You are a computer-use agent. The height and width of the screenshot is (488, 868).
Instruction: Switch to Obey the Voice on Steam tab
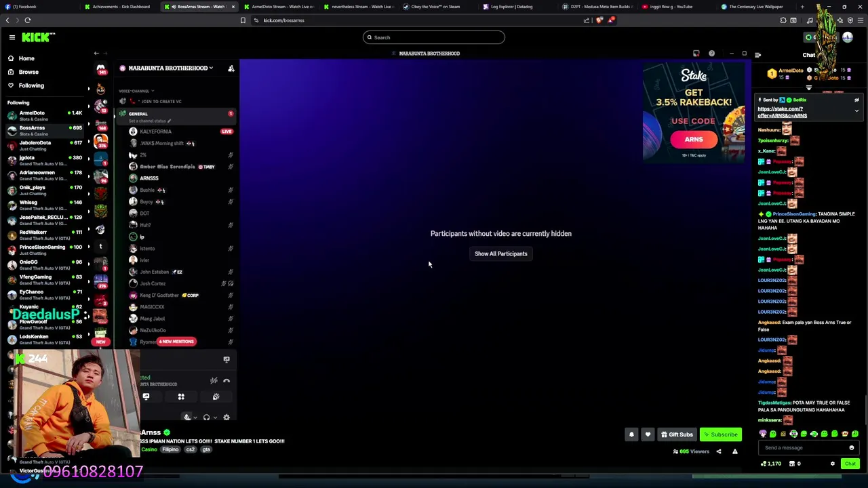(435, 7)
